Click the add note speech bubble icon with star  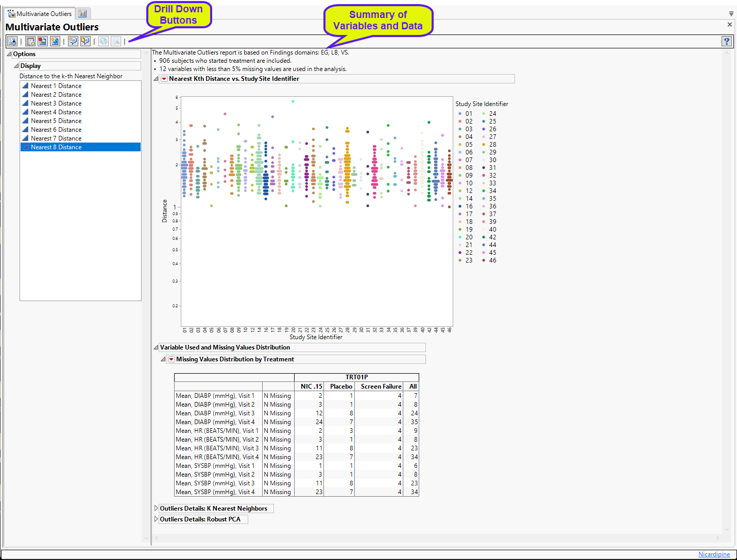[73, 41]
